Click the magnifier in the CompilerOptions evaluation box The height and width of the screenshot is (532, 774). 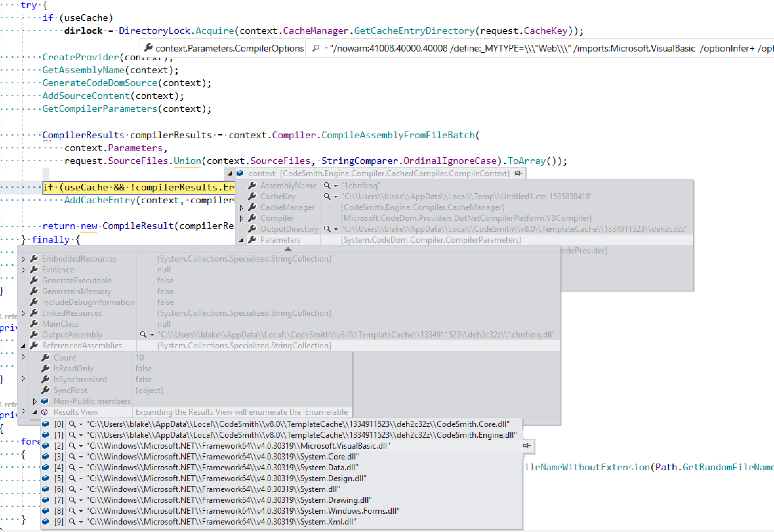316,48
